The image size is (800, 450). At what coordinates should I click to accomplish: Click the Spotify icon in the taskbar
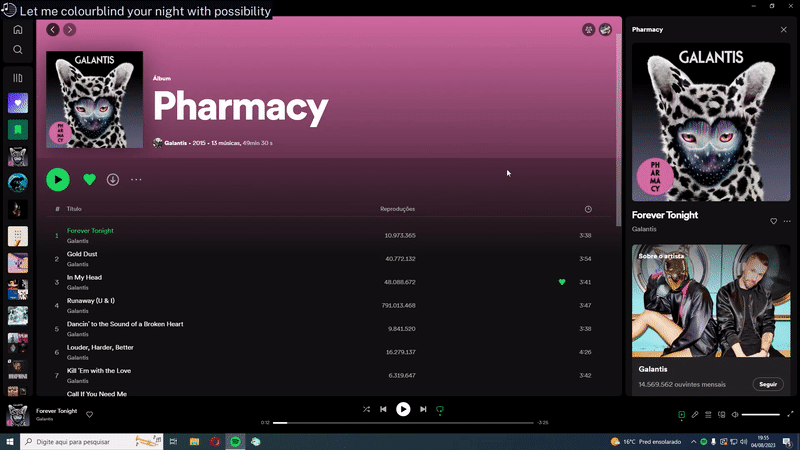235,442
